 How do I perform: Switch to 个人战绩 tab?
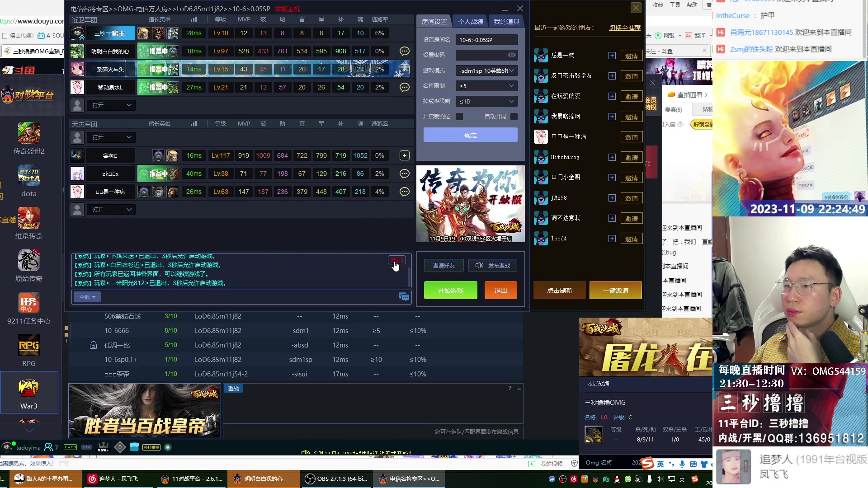[470, 22]
